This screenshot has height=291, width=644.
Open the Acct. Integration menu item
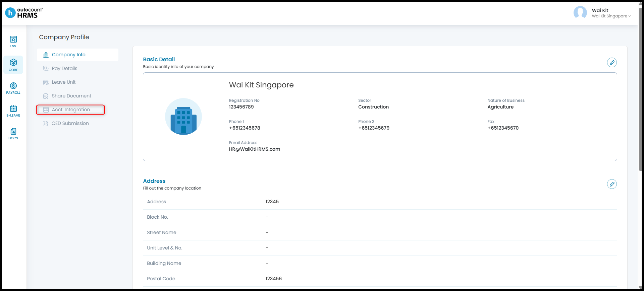click(71, 110)
